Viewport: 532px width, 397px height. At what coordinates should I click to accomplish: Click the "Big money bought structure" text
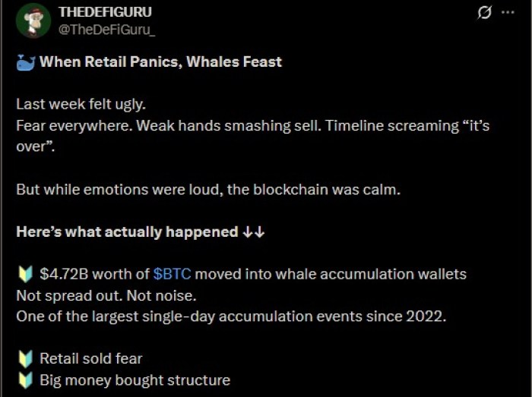(135, 380)
